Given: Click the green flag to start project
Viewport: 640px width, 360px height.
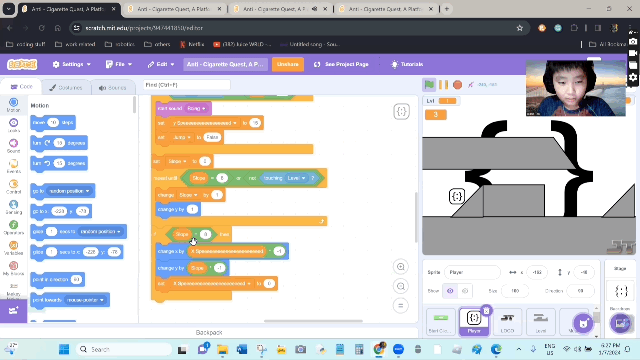Looking at the screenshot, I should (429, 84).
